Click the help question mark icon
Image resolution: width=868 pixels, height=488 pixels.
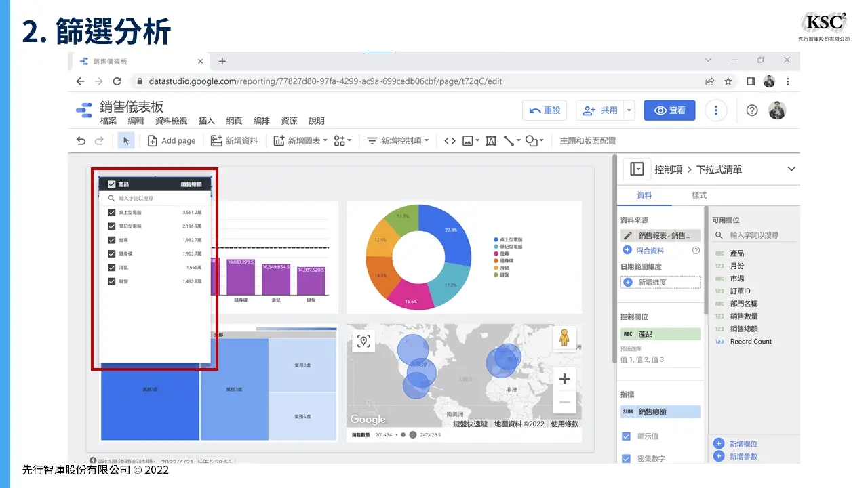click(x=751, y=110)
